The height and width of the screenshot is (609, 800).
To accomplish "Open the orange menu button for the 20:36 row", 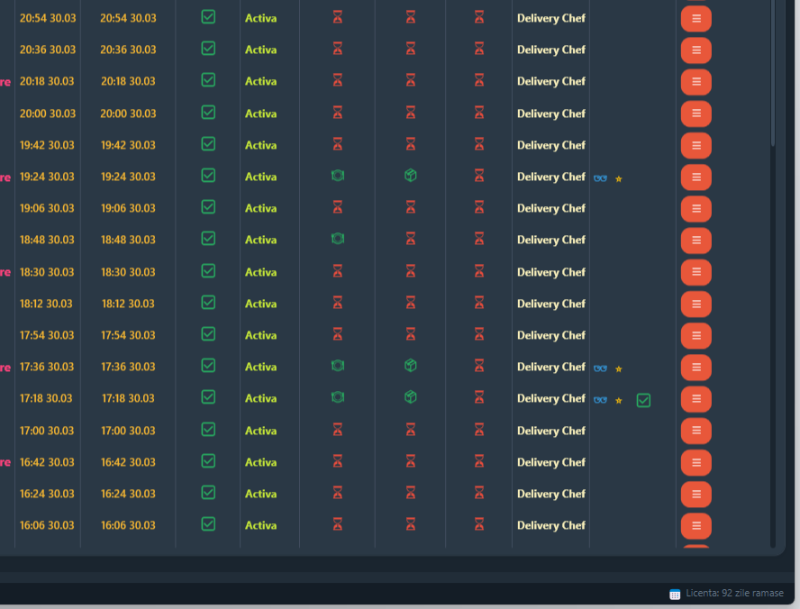I will [x=696, y=50].
